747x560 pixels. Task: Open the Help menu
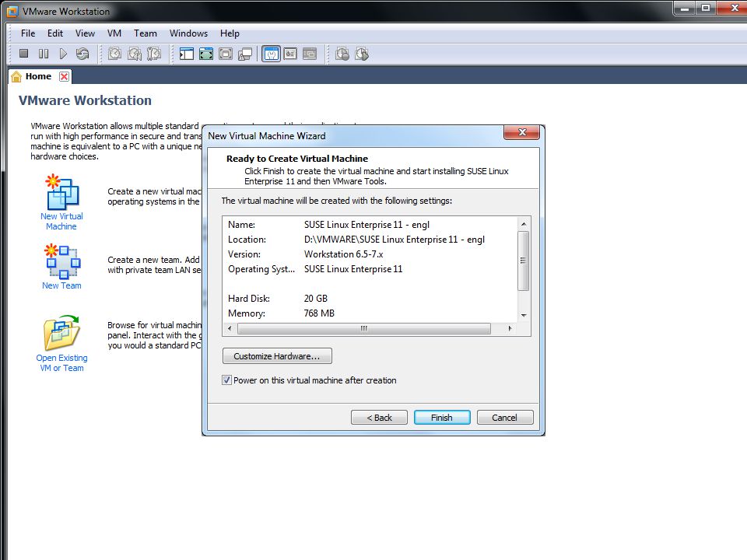230,33
